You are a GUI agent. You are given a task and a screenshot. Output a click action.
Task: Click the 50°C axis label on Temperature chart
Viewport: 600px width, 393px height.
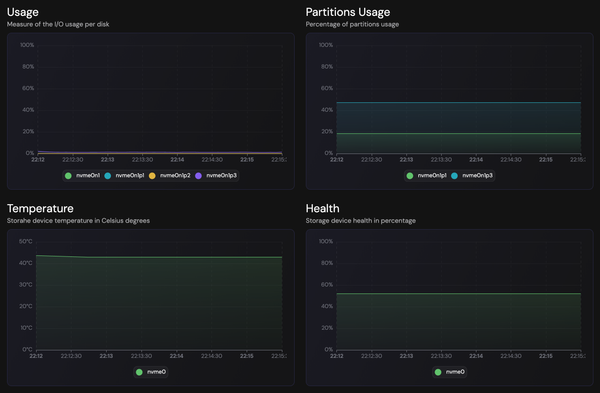[x=26, y=241]
